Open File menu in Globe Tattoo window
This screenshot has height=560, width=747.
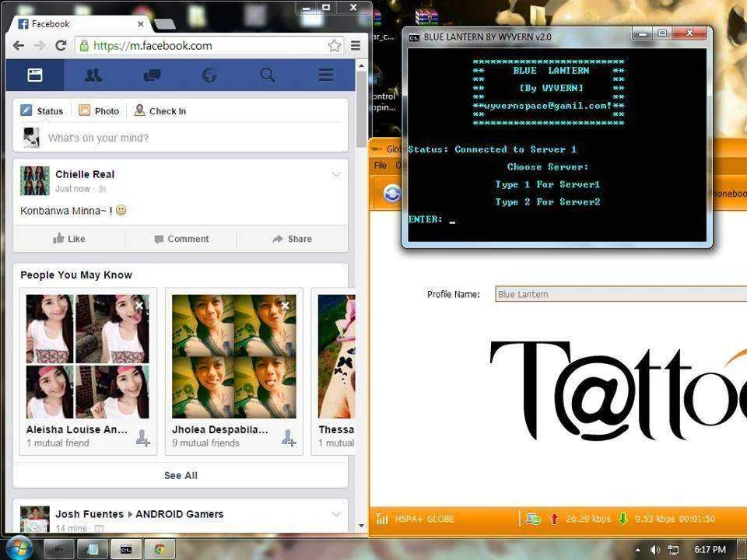381,165
